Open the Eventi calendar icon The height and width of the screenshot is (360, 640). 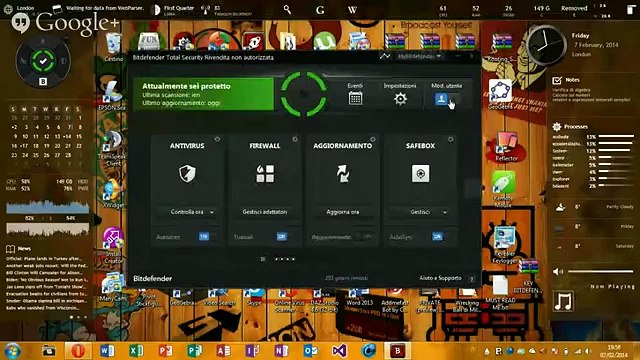(355, 98)
